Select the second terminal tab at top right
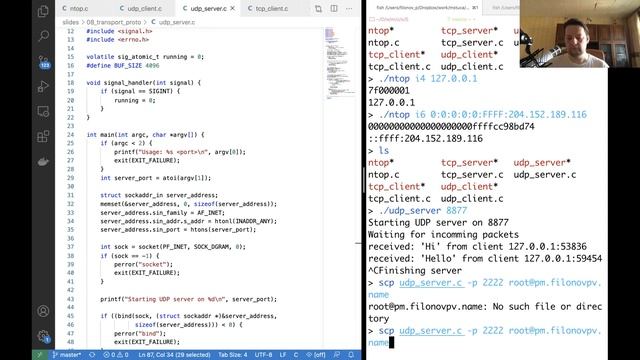The width and height of the screenshot is (640, 360). (x=504, y=7)
